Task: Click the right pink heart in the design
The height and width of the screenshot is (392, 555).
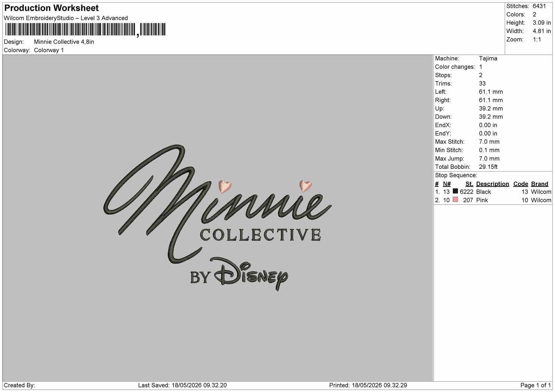Action: [x=306, y=186]
